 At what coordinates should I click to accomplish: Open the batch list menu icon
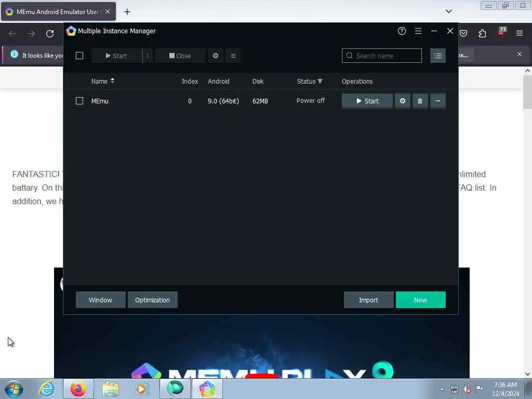point(233,56)
